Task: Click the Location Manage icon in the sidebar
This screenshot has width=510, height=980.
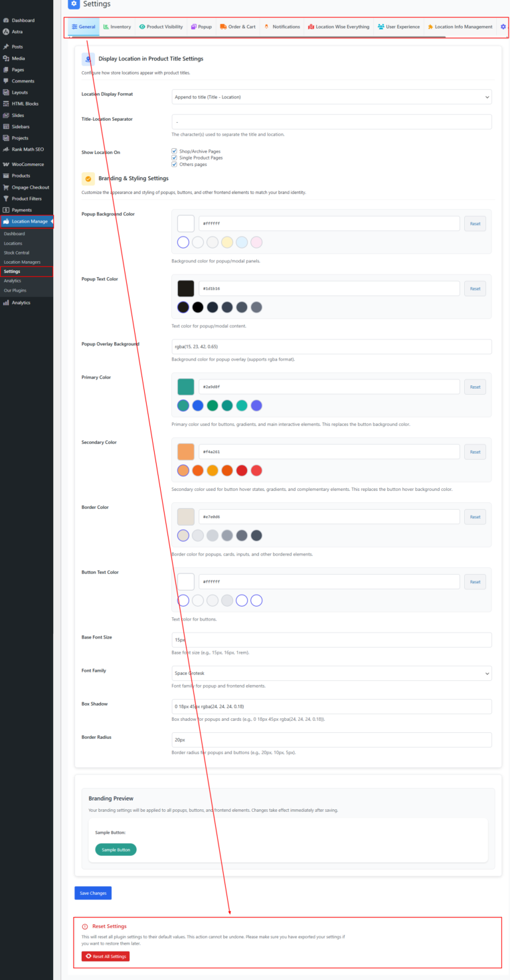Action: [x=6, y=221]
